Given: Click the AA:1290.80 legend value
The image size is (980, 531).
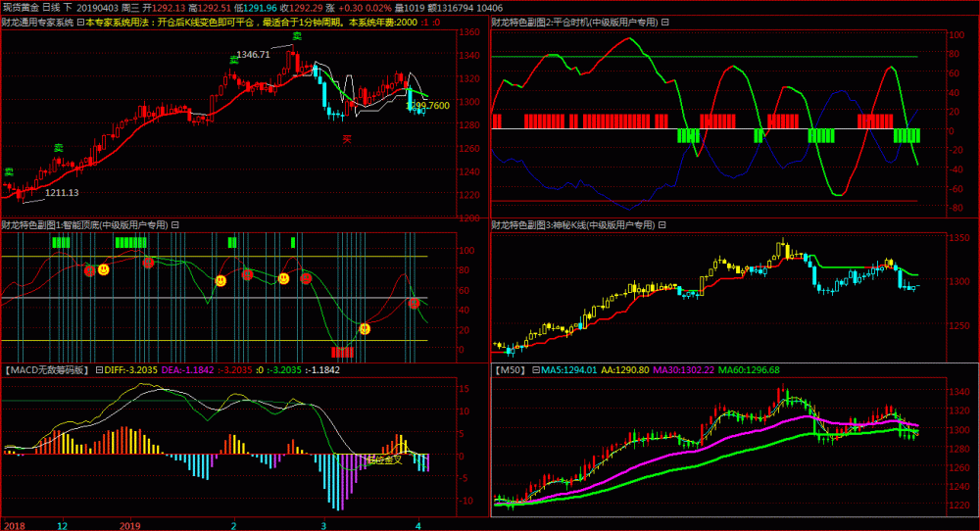Looking at the screenshot, I should 625,369.
